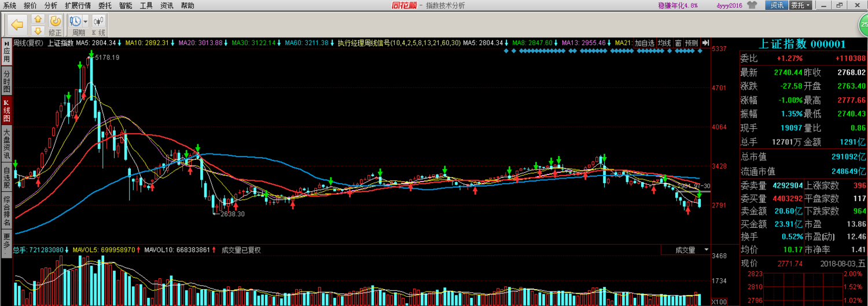Image resolution: width=868 pixels, height=306 pixels.
Task: Click the yellow up arrow button
Action: click(x=38, y=20)
